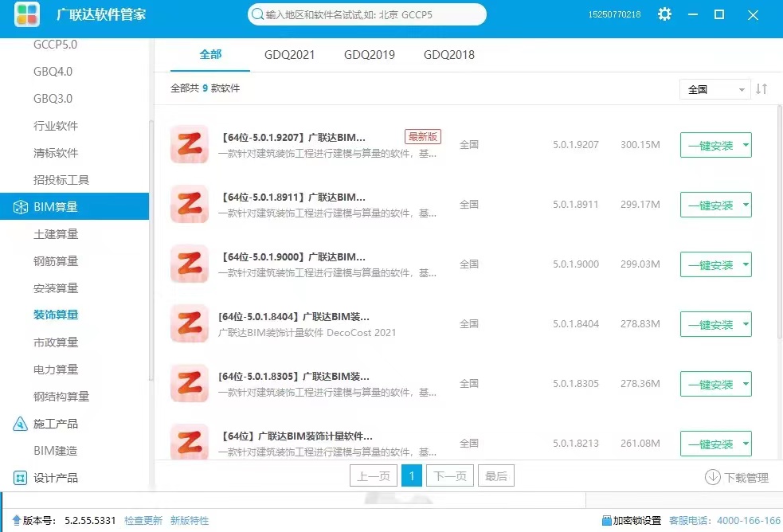Switch to the GDQ2019 tab
The height and width of the screenshot is (532, 783).
click(370, 54)
